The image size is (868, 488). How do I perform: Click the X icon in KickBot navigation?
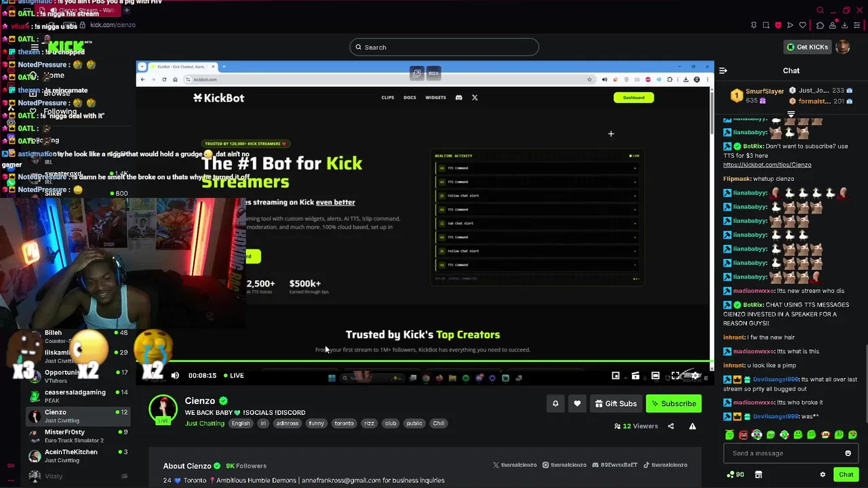475,98
